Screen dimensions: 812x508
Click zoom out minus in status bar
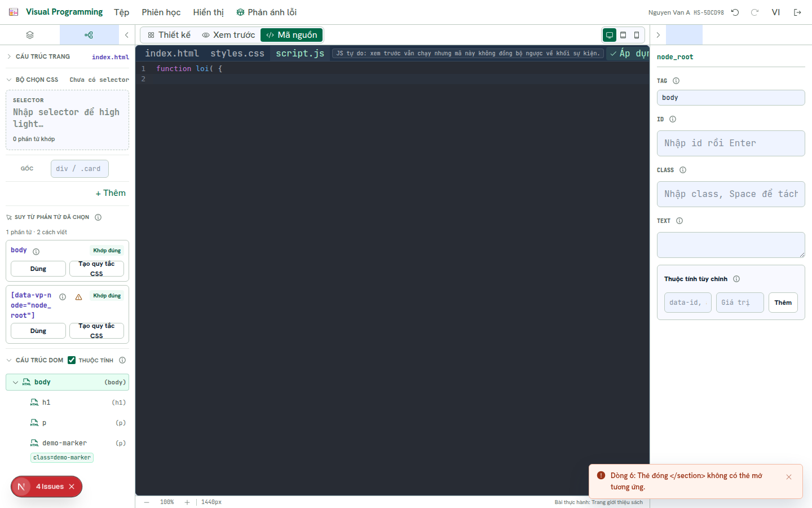point(147,502)
